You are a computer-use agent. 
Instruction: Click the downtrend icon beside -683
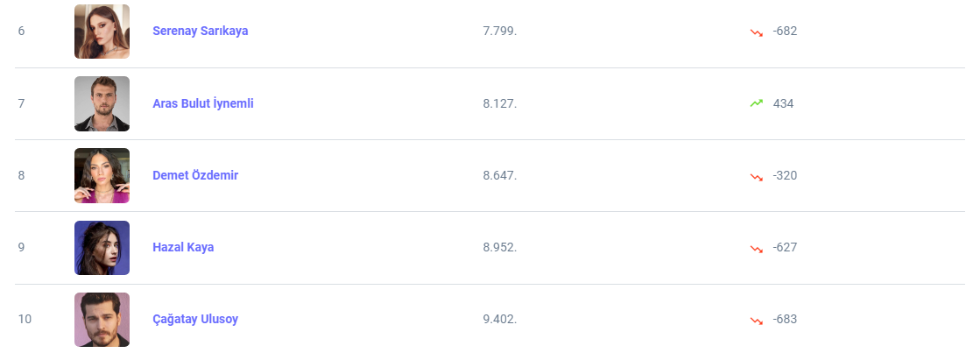[757, 320]
